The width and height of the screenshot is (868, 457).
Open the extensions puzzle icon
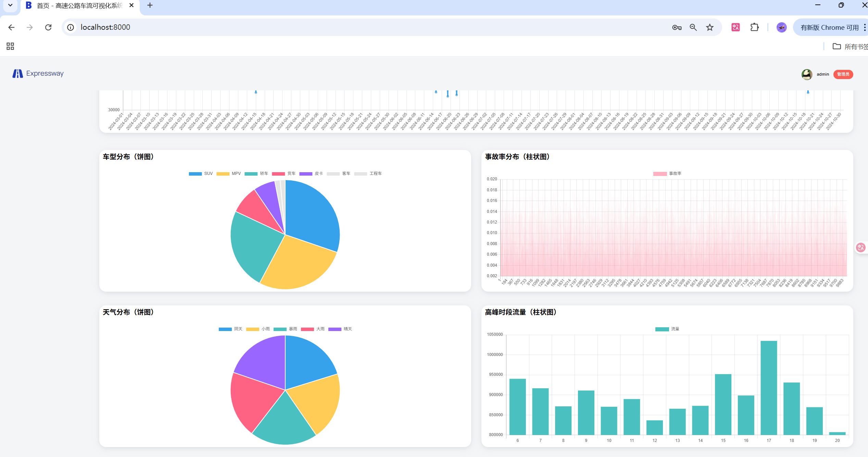754,27
